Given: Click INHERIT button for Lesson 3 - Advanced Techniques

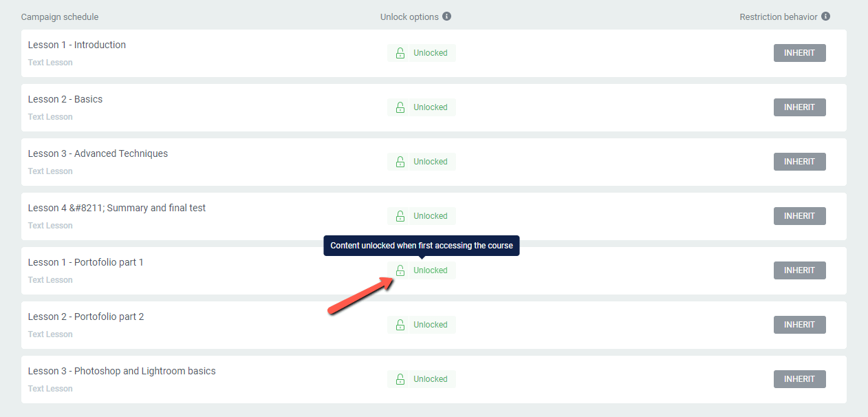Looking at the screenshot, I should coord(799,162).
